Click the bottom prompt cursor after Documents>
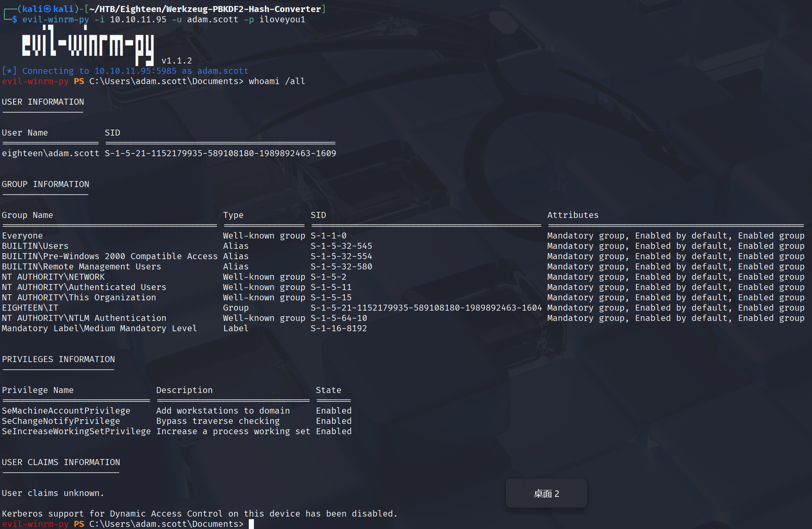 point(251,524)
